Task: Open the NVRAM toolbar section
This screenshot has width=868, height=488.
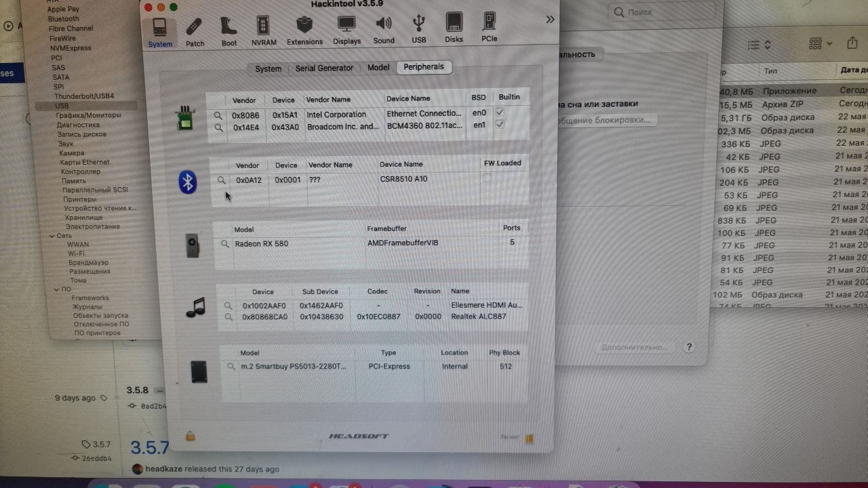Action: (263, 32)
